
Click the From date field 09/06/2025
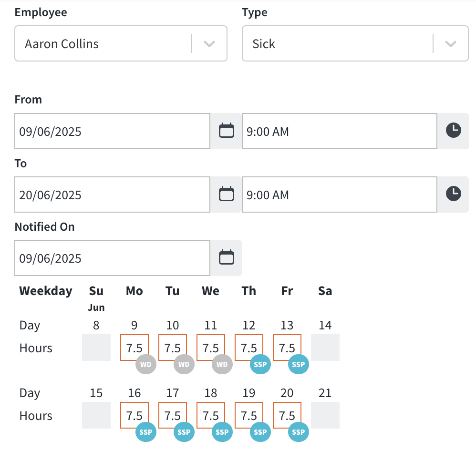(x=112, y=131)
